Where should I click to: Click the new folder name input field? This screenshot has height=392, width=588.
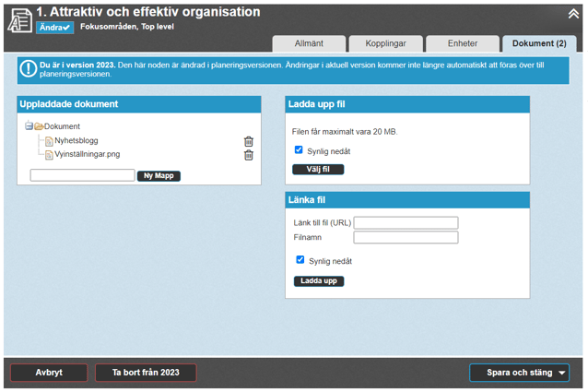coord(82,175)
